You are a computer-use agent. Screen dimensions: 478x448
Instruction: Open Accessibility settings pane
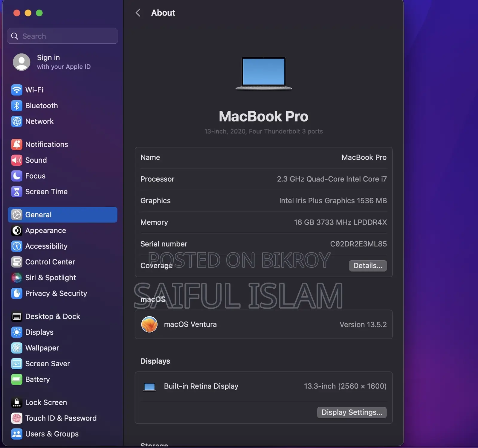[62, 246]
